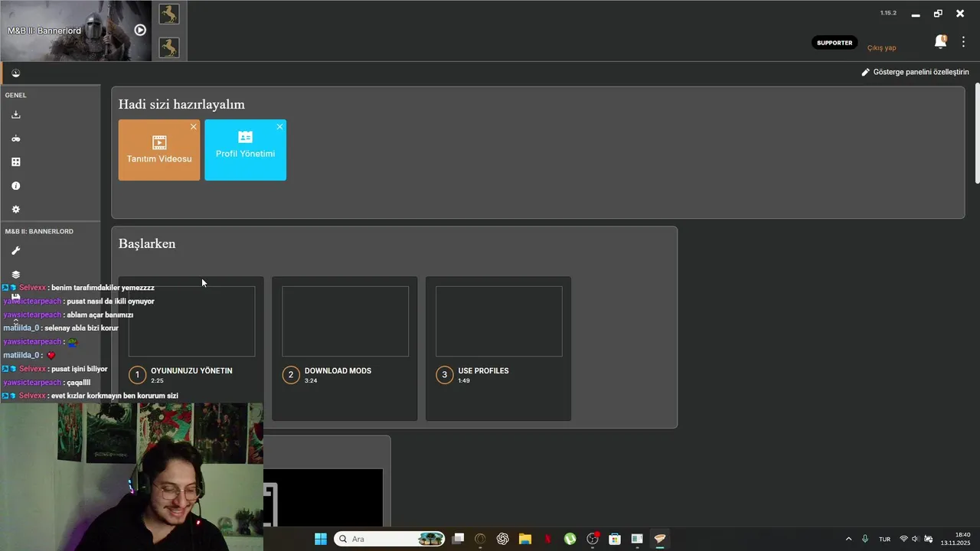The image size is (980, 551).
Task: Click the USE PROFILES video title
Action: 483,370
